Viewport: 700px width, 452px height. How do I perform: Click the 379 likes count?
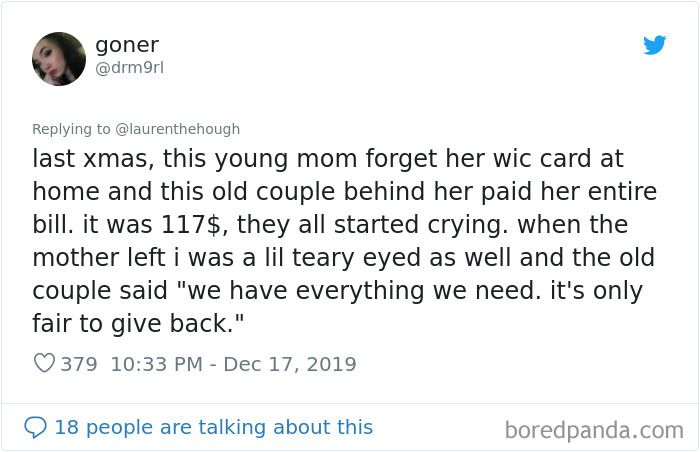pyautogui.click(x=79, y=364)
